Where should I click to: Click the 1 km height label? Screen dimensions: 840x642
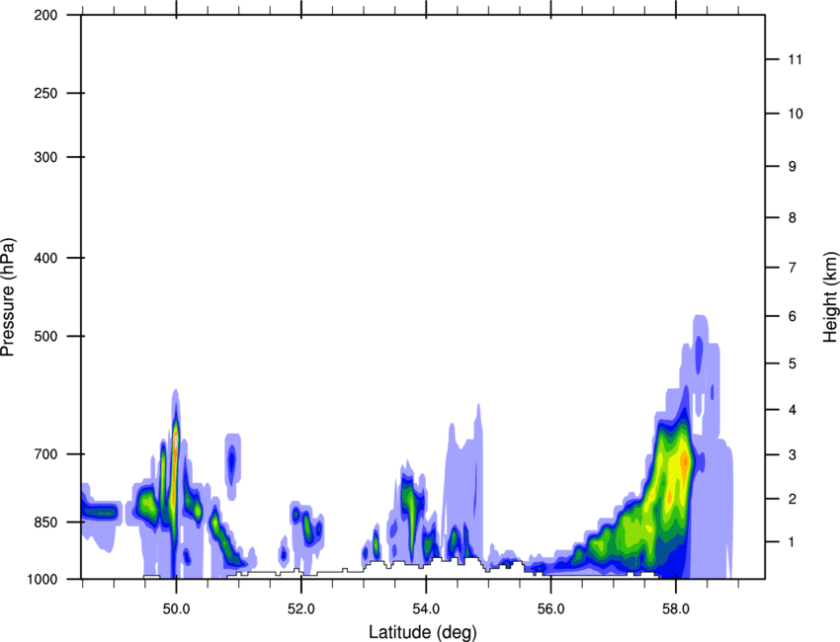coord(793,542)
